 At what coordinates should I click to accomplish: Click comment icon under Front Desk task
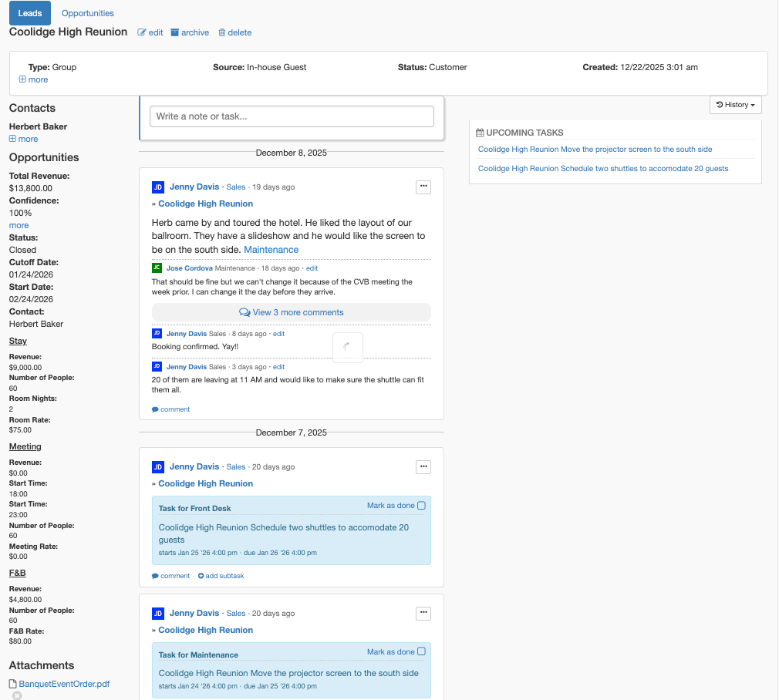coord(155,577)
